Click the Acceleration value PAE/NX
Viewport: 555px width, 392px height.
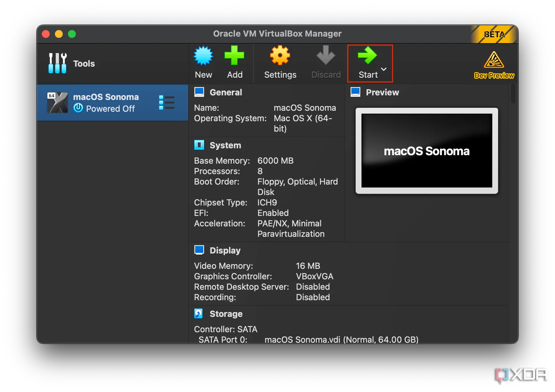pos(291,229)
